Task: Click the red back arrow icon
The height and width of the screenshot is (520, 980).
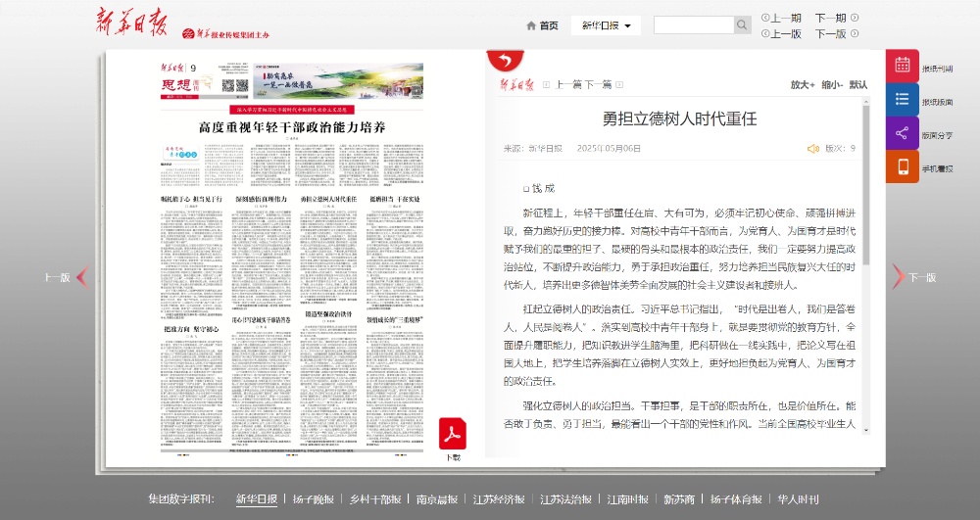Action: pyautogui.click(x=505, y=62)
